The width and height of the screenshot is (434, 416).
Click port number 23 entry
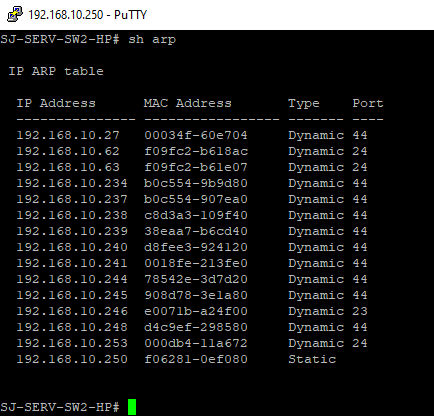[x=360, y=311]
